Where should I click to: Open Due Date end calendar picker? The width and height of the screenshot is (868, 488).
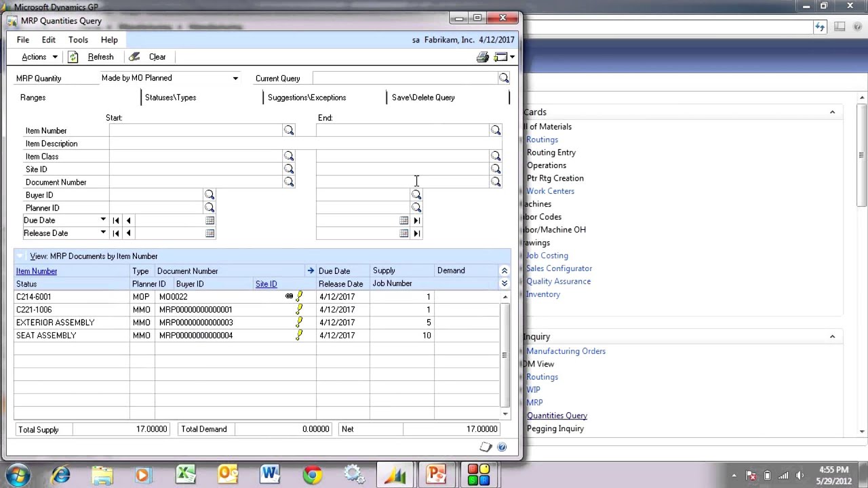click(x=404, y=220)
